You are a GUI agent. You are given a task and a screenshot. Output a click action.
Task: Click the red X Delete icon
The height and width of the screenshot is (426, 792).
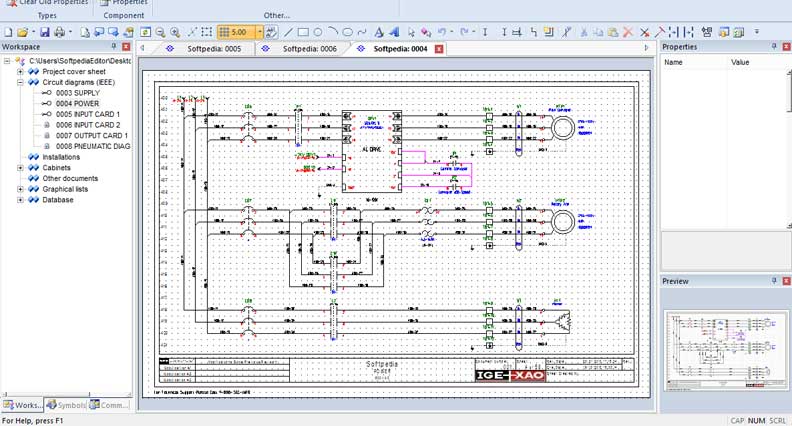pos(628,32)
